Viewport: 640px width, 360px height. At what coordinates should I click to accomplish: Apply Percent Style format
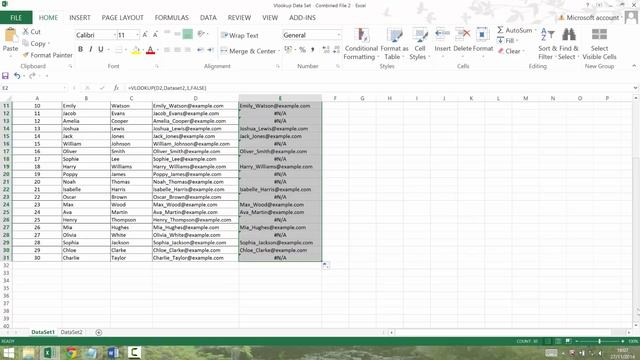click(302, 50)
